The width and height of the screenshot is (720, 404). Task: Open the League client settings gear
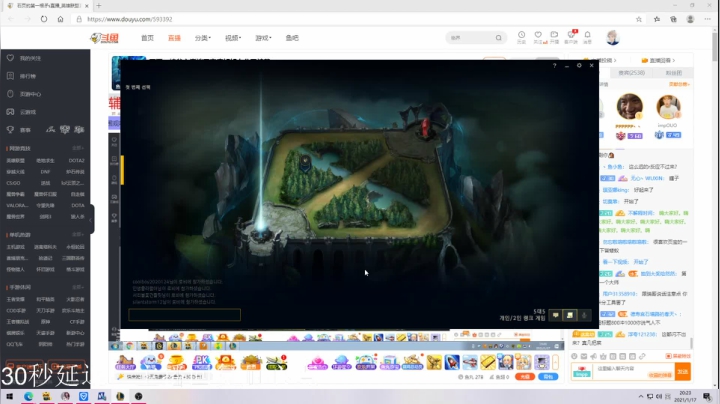(x=579, y=66)
